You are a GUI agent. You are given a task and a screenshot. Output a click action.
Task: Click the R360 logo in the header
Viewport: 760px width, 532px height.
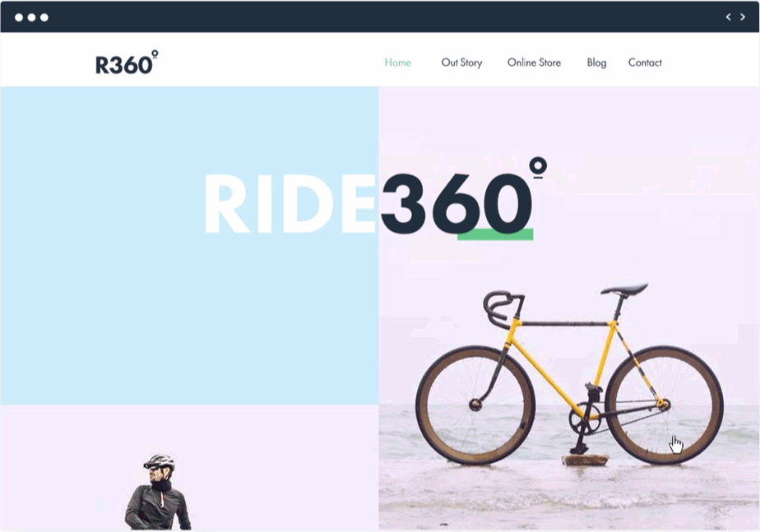pyautogui.click(x=127, y=62)
